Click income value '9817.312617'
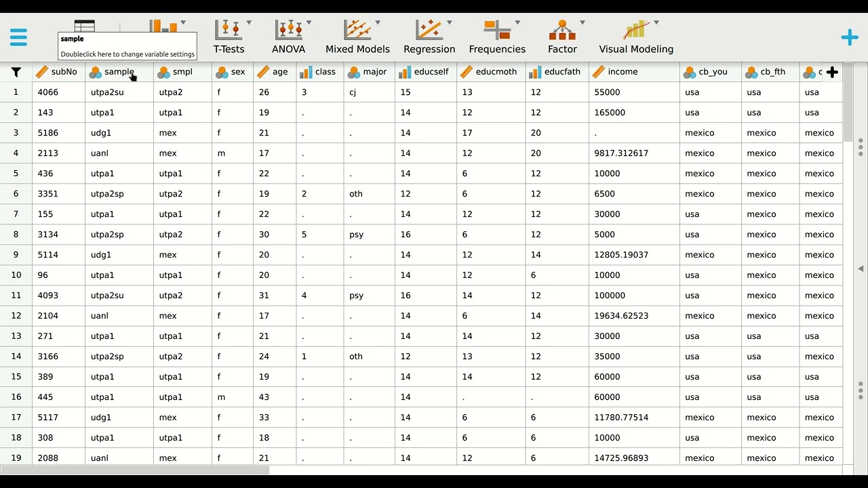 tap(634, 153)
